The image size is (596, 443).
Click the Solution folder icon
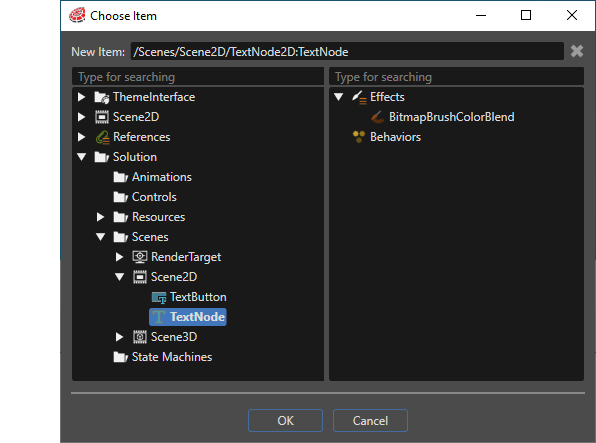tap(101, 157)
